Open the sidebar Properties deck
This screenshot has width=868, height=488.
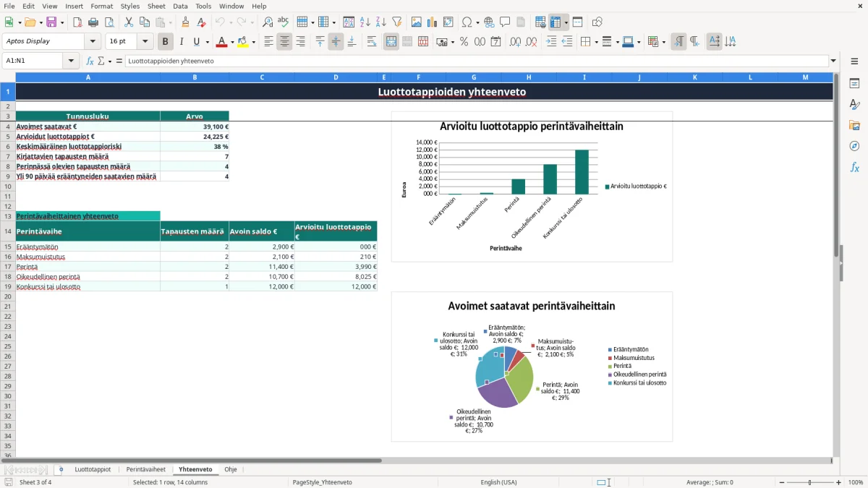(x=854, y=83)
